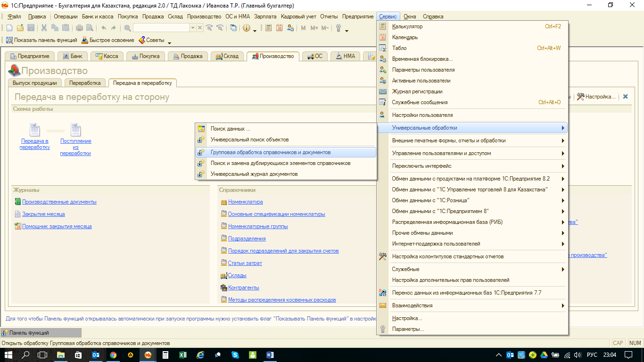This screenshot has width=644, height=362.
Task: Expand Переключить интерфейс submenu
Action: [x=472, y=166]
